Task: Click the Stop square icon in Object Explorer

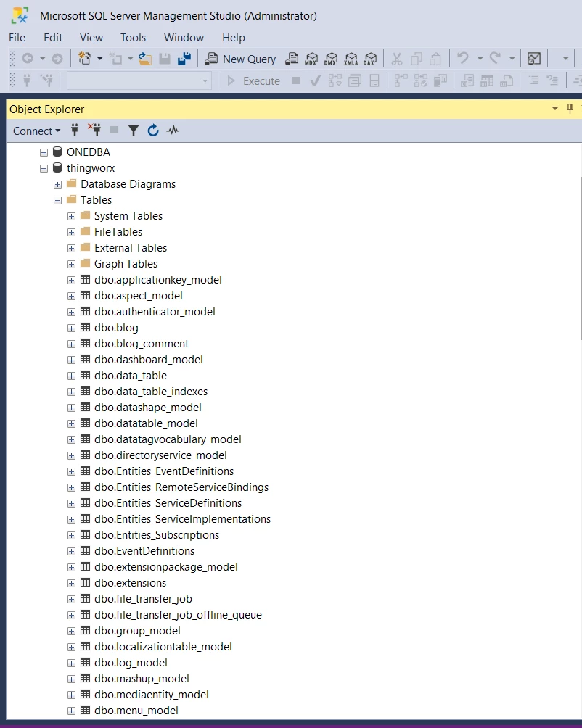Action: 114,131
